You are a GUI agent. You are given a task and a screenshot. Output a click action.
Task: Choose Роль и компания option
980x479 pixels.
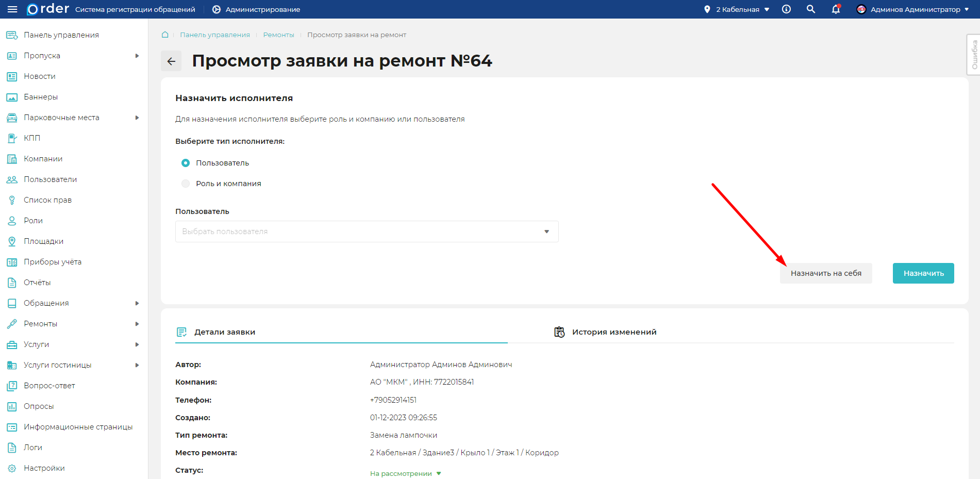coord(185,183)
